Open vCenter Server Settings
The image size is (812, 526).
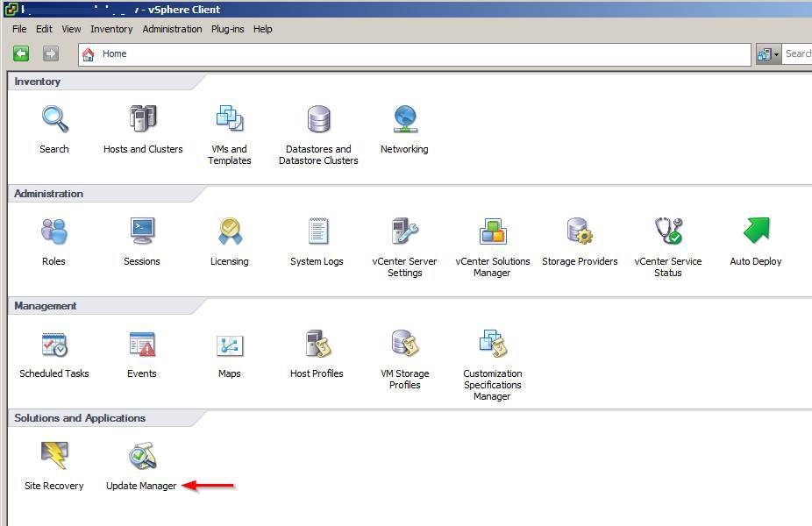(405, 231)
